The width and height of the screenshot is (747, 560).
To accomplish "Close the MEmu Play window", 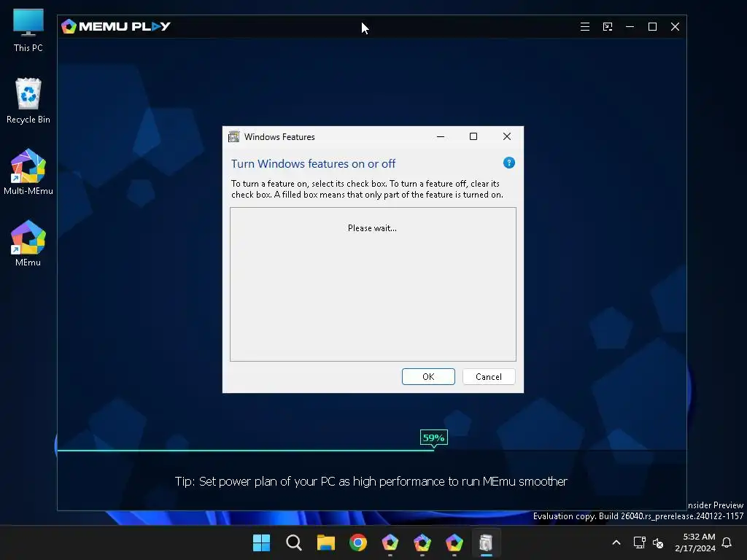I will (675, 27).
